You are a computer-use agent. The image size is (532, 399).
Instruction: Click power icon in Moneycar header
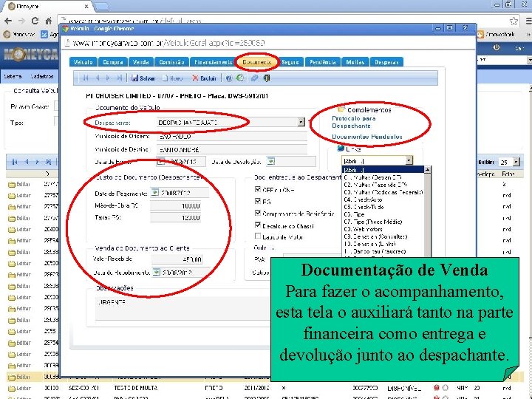(497, 48)
